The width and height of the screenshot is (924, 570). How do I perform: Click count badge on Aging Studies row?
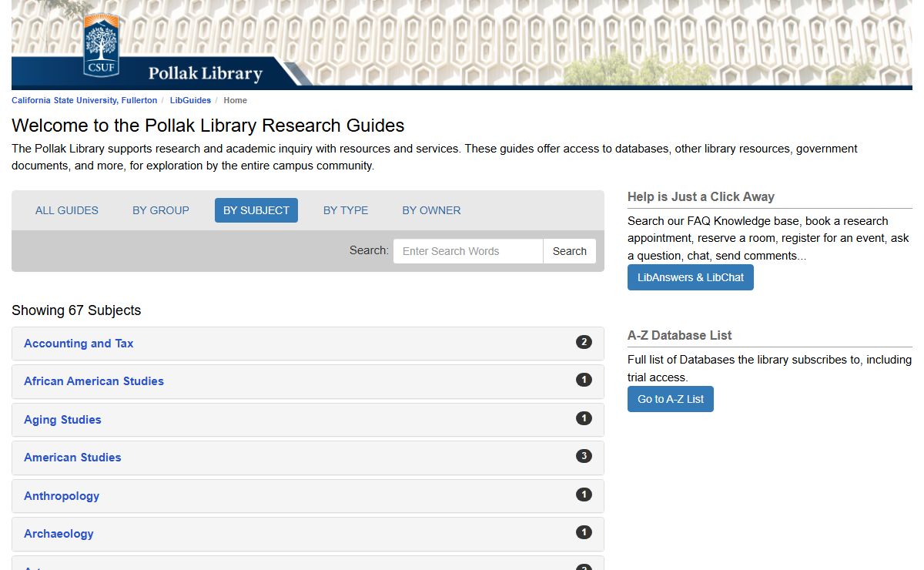[584, 418]
